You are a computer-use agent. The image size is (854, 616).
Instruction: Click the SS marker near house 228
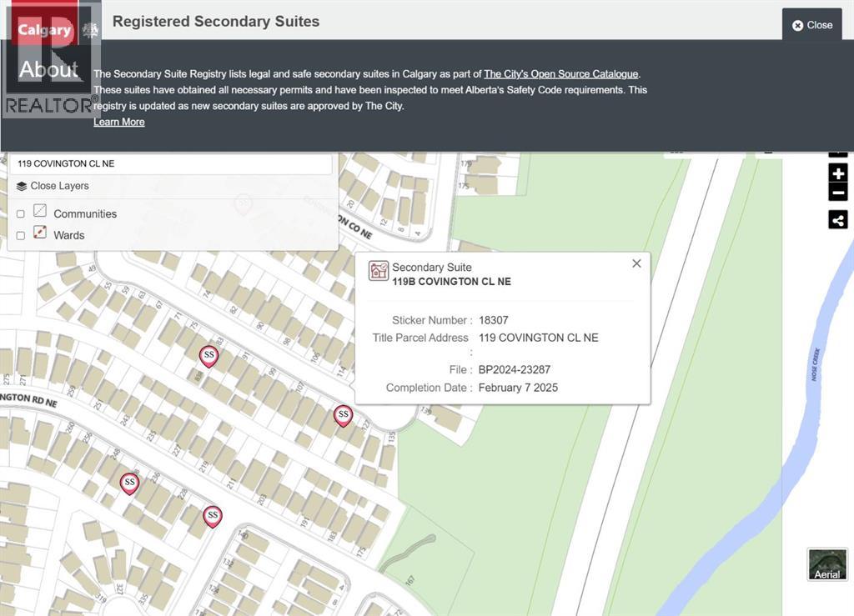[x=213, y=517]
